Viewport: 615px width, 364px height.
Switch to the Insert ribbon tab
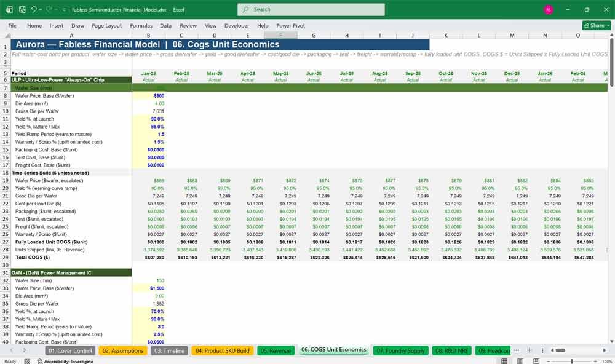pos(57,25)
